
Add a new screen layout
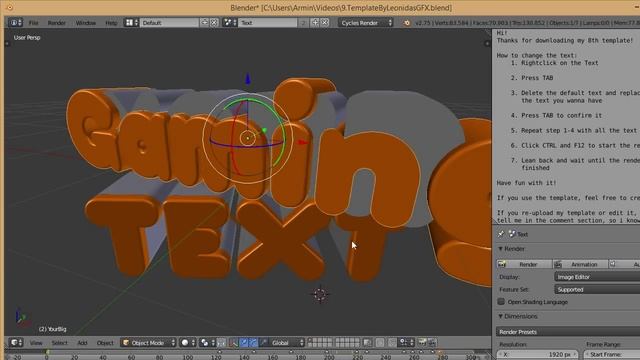(204, 23)
